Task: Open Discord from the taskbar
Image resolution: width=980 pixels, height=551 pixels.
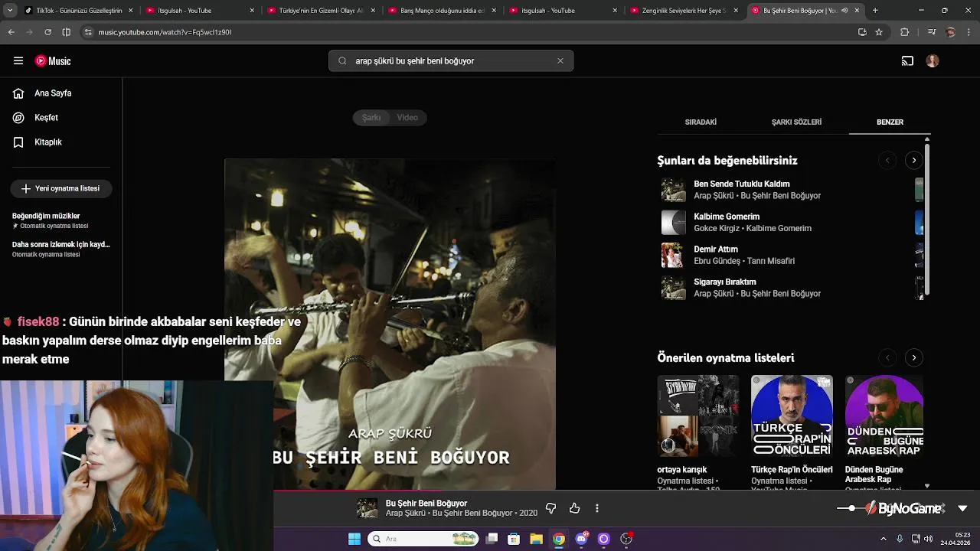Action: 581,539
